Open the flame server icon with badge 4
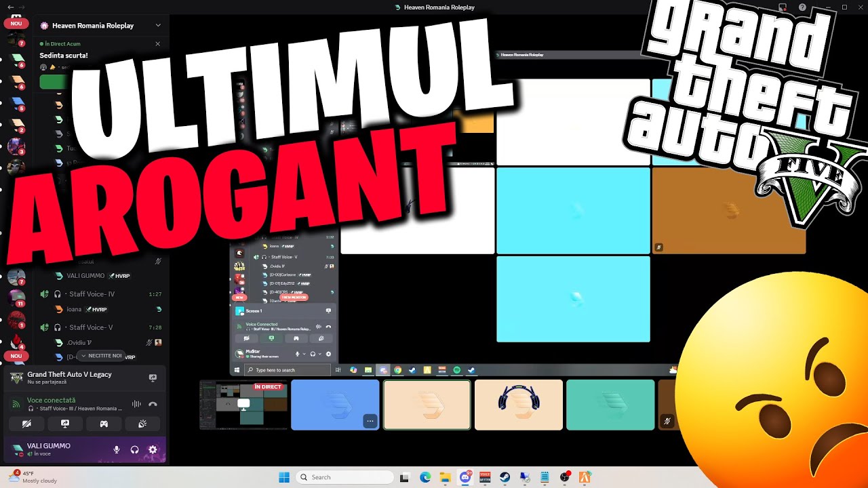This screenshot has height=488, width=868. (x=16, y=341)
